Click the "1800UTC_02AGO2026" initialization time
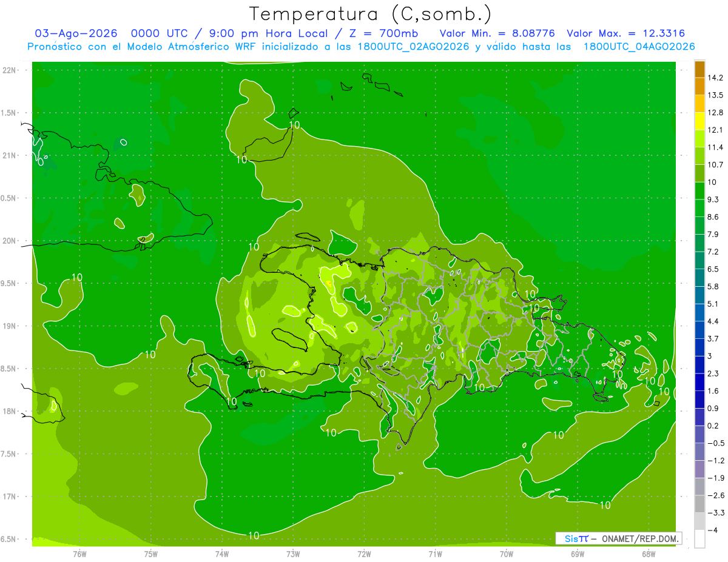 (x=413, y=47)
